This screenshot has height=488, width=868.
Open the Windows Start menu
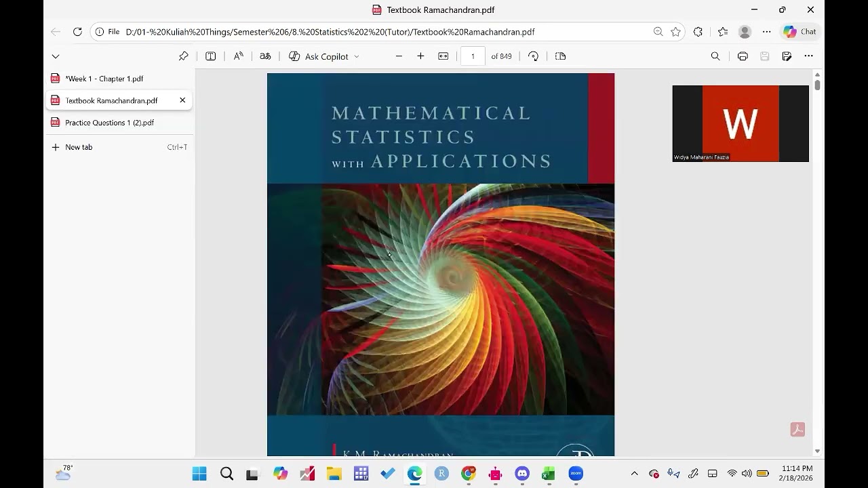click(199, 474)
